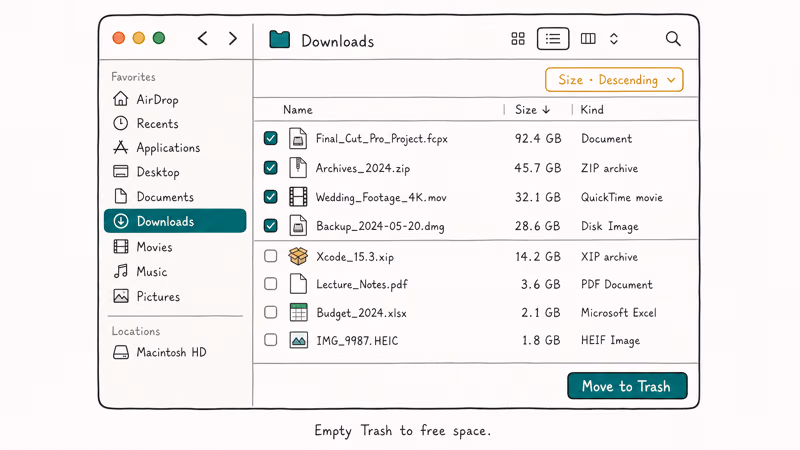Minimize the window with the yellow button
The image size is (800, 450).
pos(139,38)
